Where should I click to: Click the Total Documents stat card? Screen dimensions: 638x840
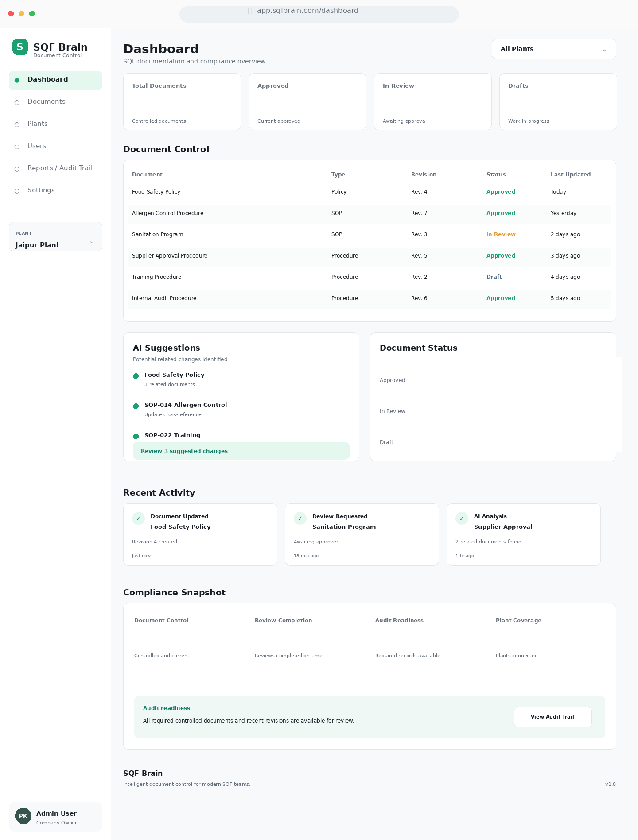pos(182,102)
